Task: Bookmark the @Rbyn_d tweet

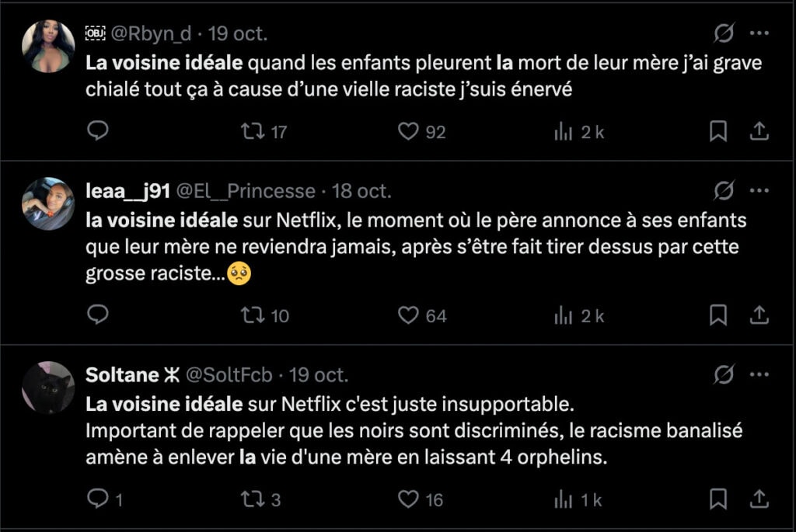Action: pos(718,131)
